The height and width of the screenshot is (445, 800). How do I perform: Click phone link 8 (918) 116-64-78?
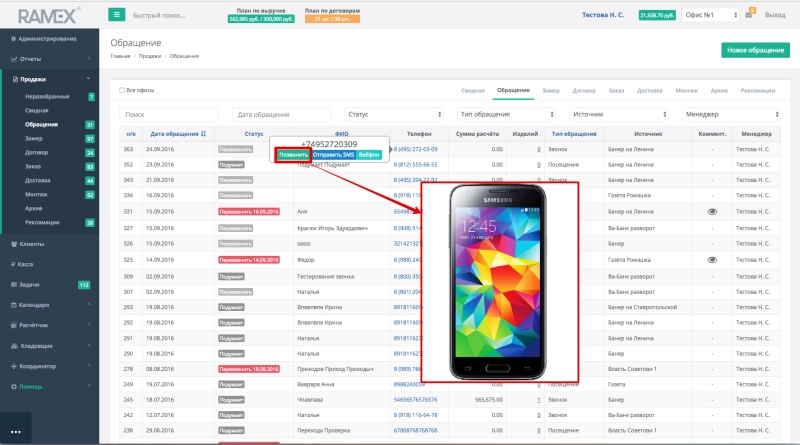pyautogui.click(x=415, y=415)
